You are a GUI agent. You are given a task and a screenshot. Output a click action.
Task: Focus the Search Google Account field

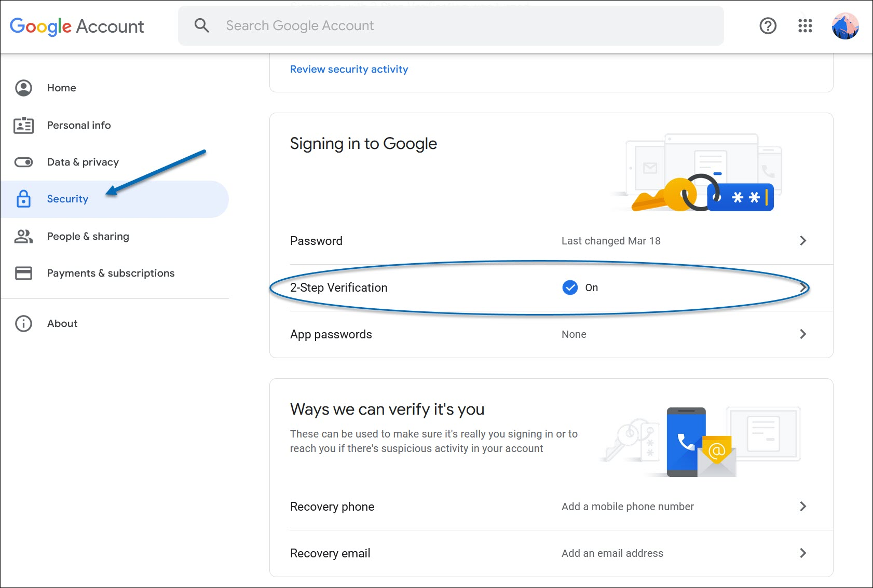[446, 25]
